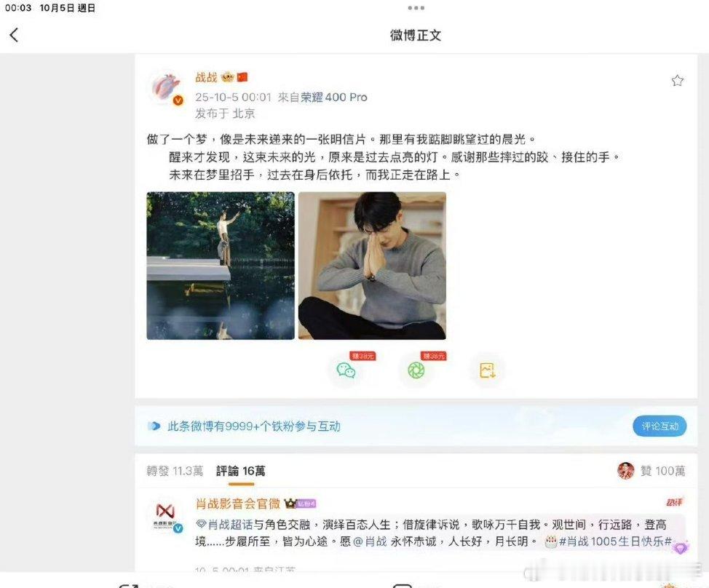
Task: Open the praying hands photo thumbnail
Action: tap(372, 266)
